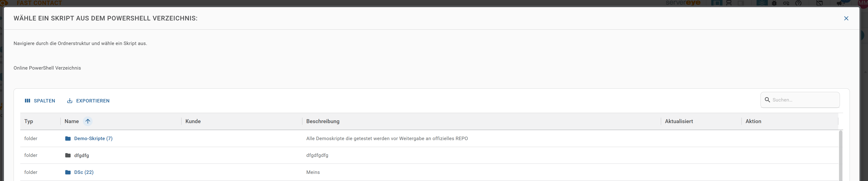Image resolution: width=868 pixels, height=181 pixels.
Task: Click the Aktion column header
Action: click(753, 121)
